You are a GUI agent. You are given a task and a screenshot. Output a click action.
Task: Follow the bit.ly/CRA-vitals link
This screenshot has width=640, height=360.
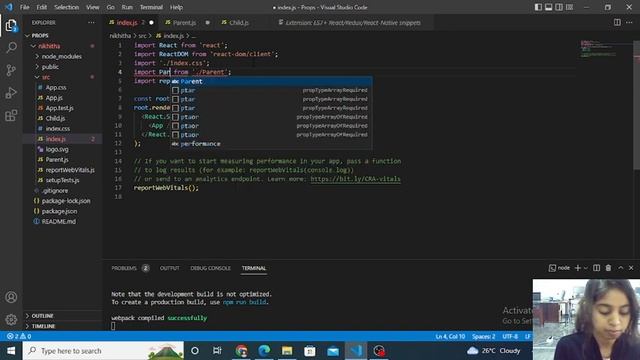(355, 179)
